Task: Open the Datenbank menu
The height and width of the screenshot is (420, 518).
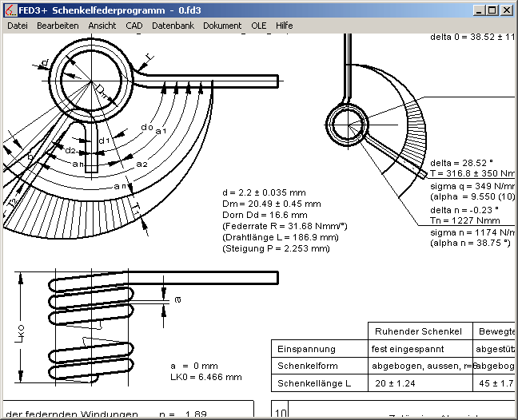Action: [173, 26]
